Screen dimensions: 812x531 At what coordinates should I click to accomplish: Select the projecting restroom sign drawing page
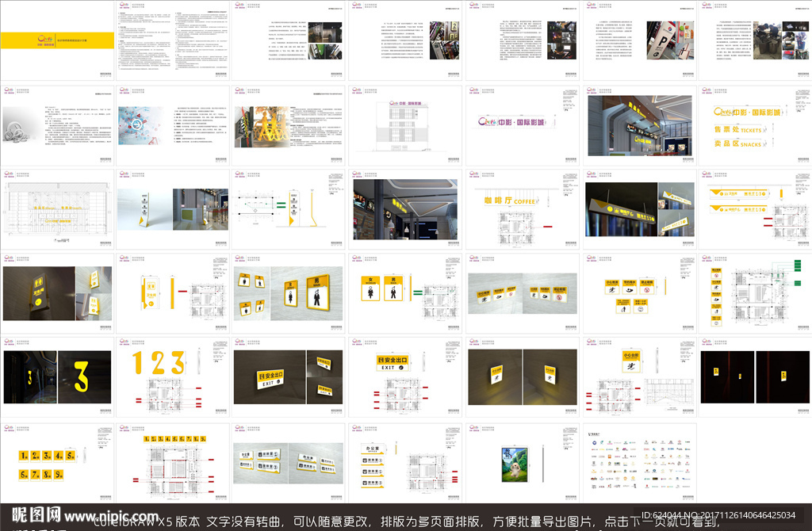coord(172,293)
